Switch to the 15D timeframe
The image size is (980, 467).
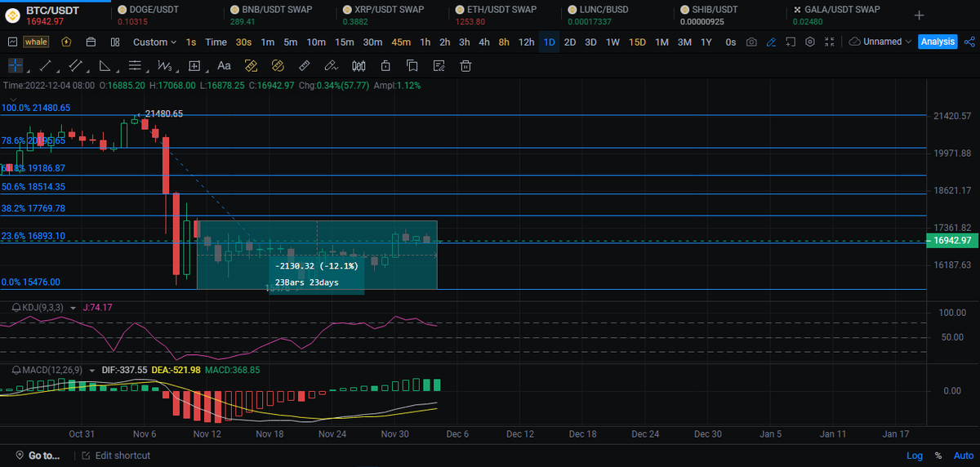[x=637, y=42]
